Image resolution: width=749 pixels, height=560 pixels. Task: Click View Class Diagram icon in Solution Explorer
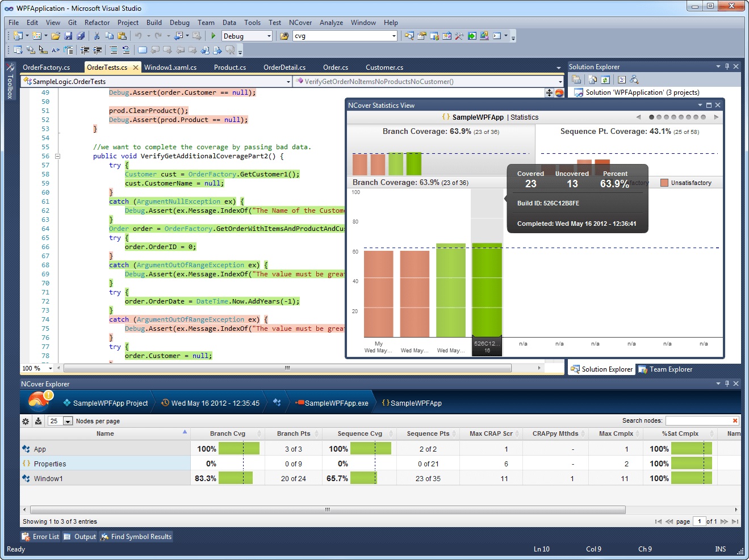point(634,79)
